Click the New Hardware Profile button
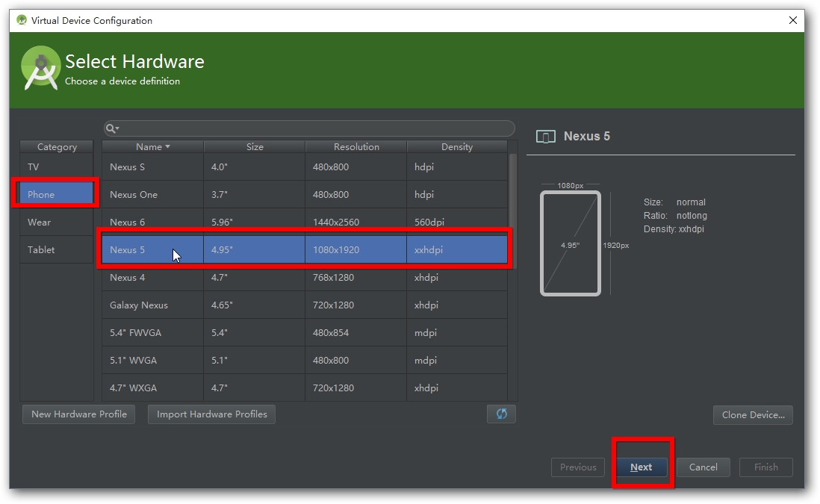The image size is (820, 504). coord(79,414)
